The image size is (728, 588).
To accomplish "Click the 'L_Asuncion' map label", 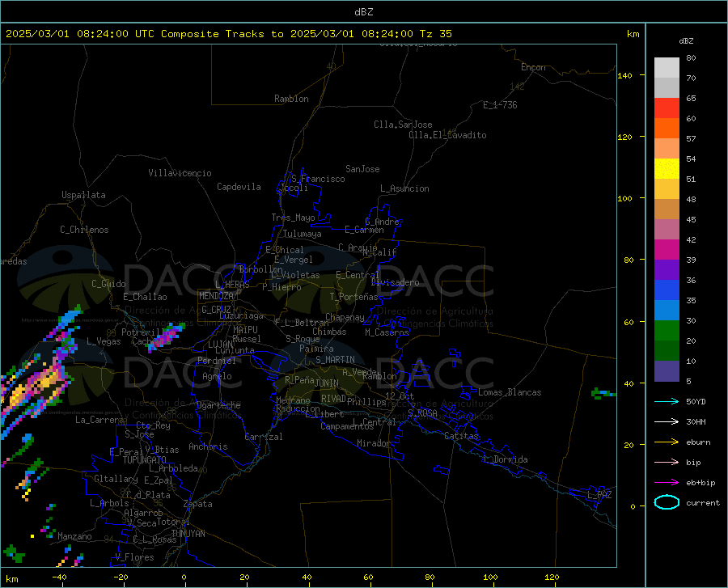I will pyautogui.click(x=404, y=188).
